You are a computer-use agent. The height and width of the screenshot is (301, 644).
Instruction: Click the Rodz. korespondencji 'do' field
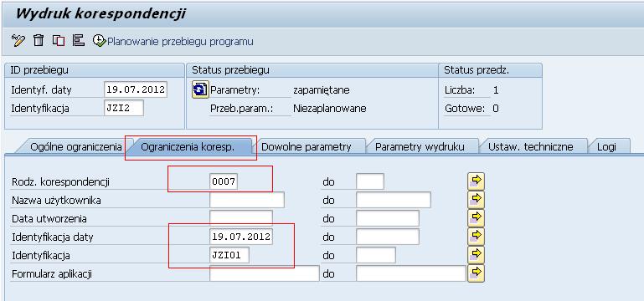369,181
